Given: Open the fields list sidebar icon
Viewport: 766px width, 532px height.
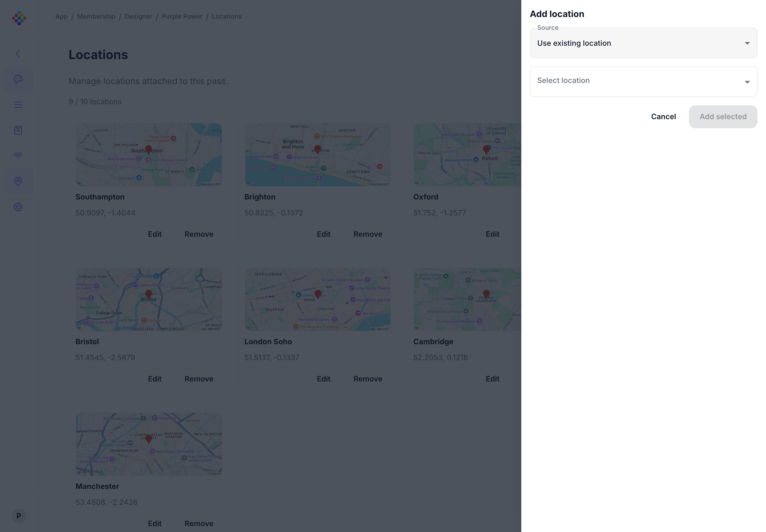Looking at the screenshot, I should pyautogui.click(x=18, y=105).
